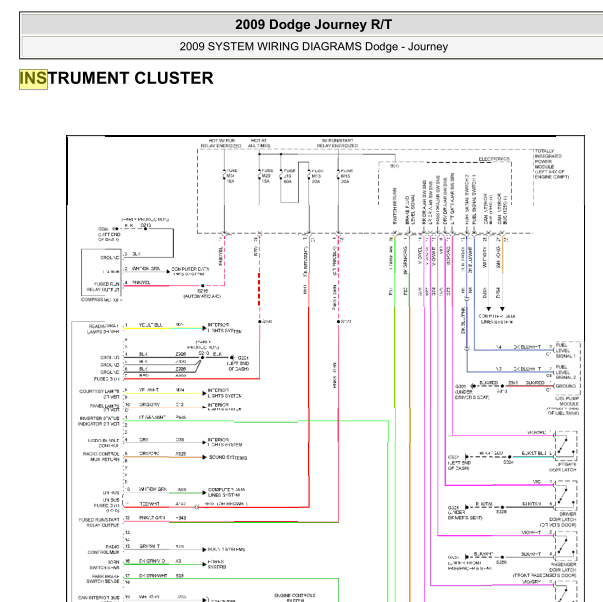Click the "2009 SYSTEM WIRING DIAGRAMS Dodge - Journey" subtitle

[313, 47]
